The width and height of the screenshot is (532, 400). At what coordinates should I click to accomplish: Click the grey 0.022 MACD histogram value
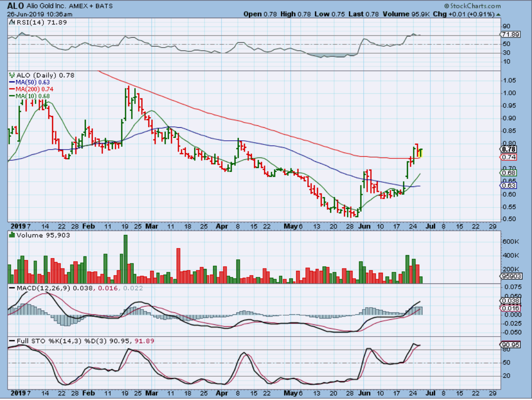click(133, 288)
